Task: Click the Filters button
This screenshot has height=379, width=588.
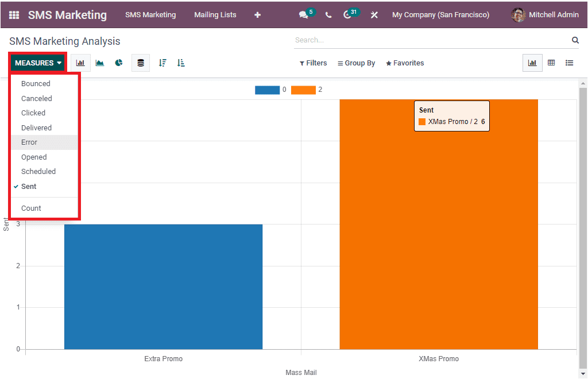Action: tap(313, 63)
